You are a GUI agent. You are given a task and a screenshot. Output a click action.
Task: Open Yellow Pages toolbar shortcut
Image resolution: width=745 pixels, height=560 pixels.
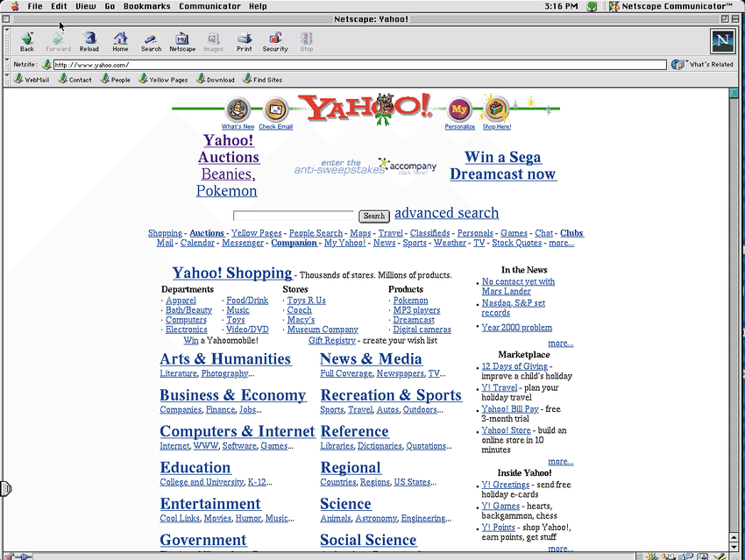pyautogui.click(x=163, y=80)
